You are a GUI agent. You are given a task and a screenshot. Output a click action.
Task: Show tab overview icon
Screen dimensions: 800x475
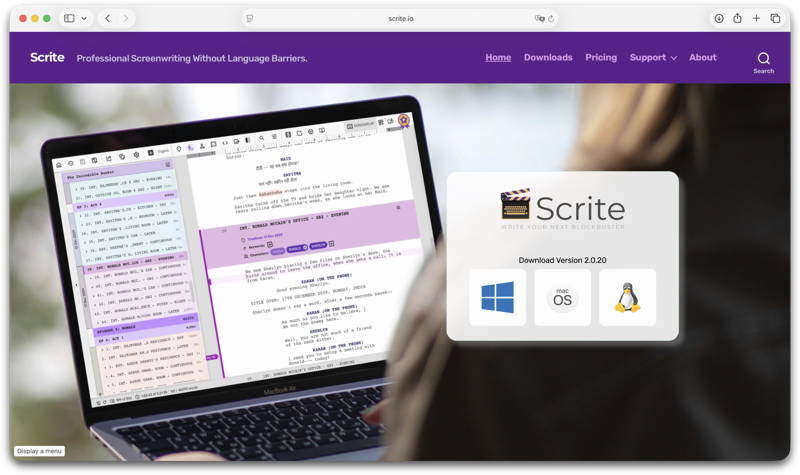coord(775,18)
